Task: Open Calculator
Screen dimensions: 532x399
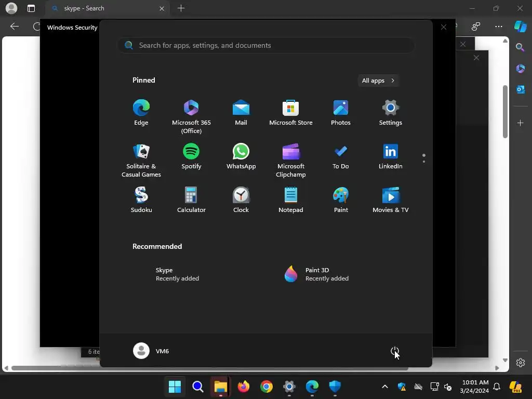Action: pyautogui.click(x=191, y=200)
